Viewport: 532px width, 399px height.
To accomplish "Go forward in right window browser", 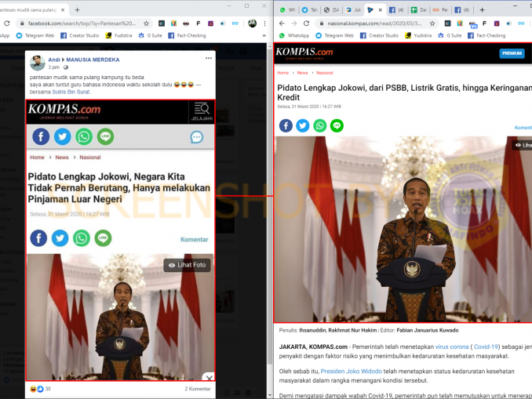I will coord(293,24).
